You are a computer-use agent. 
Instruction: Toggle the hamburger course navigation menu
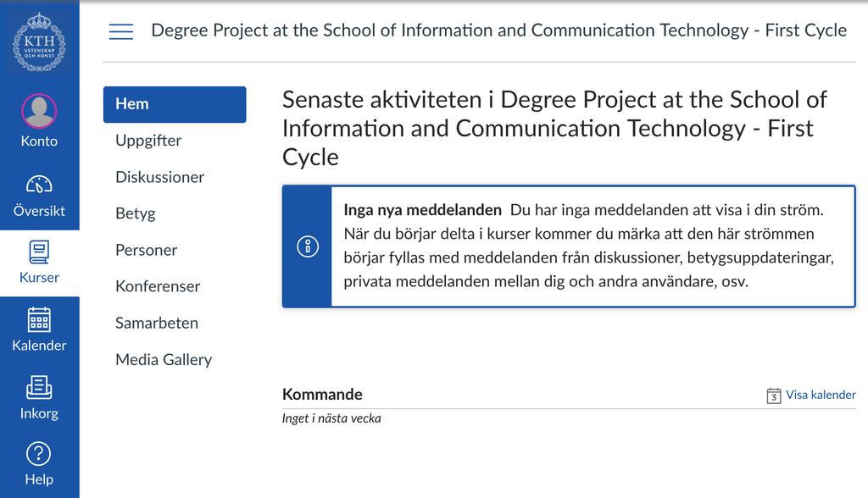point(121,31)
